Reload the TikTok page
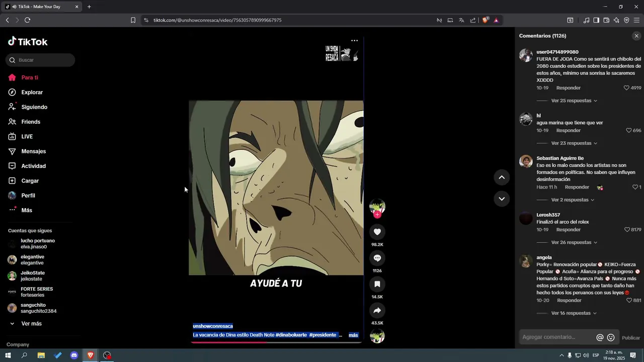Image resolution: width=644 pixels, height=362 pixels. pyautogui.click(x=27, y=20)
